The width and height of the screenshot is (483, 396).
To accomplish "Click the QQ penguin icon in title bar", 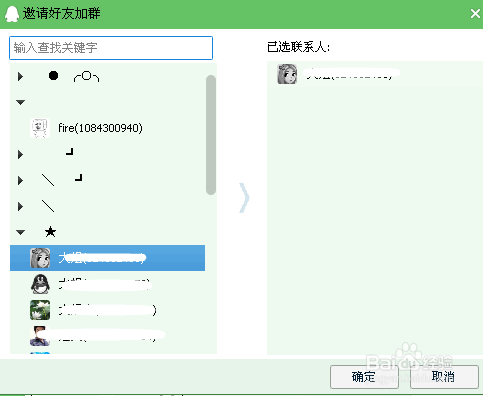I will click(12, 14).
